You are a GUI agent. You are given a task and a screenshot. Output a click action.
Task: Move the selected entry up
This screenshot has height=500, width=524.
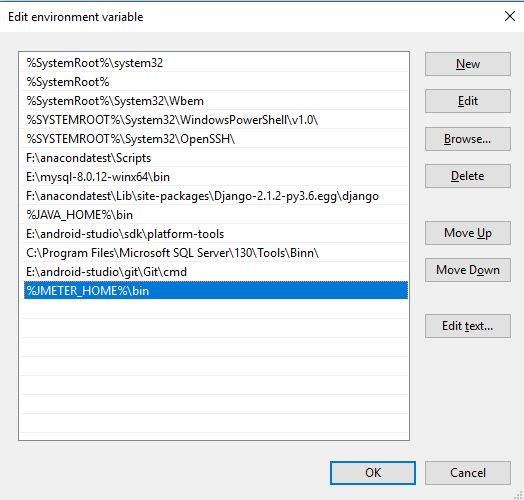tap(468, 233)
